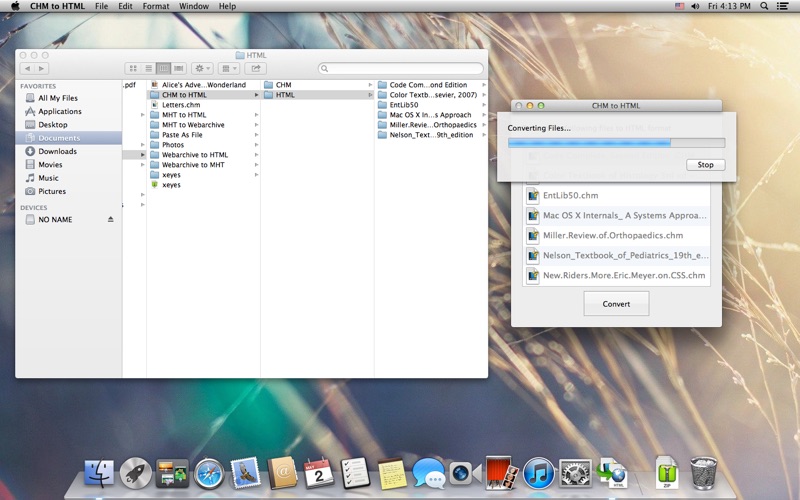Select Letters.chm in Finder column
The width and height of the screenshot is (800, 500).
click(x=204, y=105)
